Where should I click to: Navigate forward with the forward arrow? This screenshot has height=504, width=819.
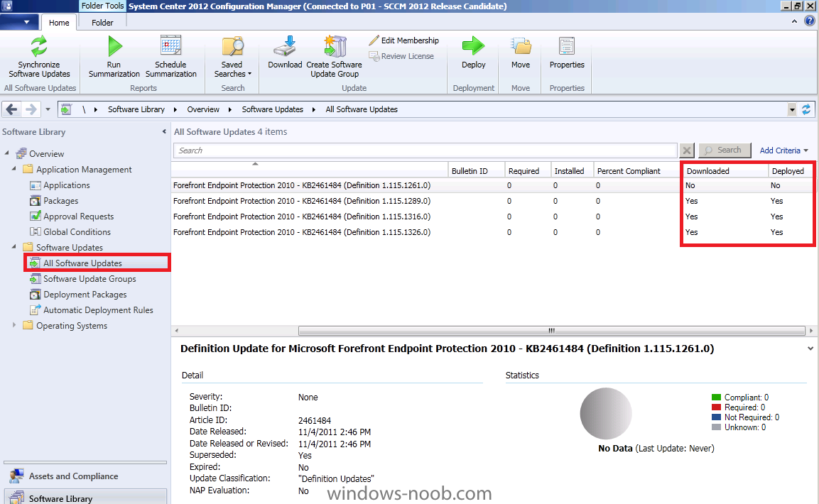[31, 109]
